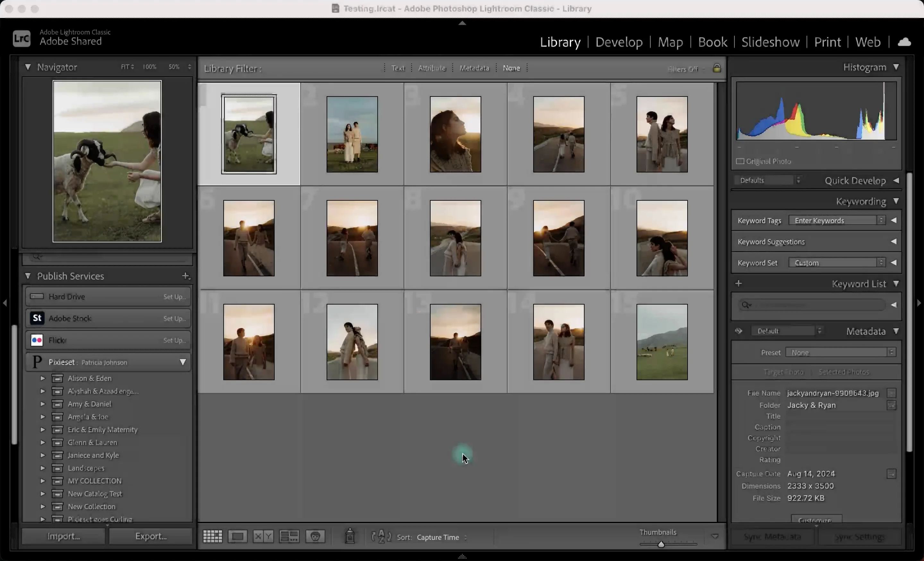Select the Attribute filter tab
This screenshot has width=924, height=561.
tap(432, 68)
